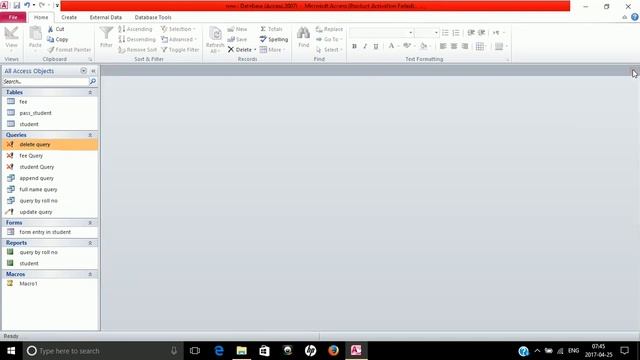Screen dimensions: 640x360
Task: Open the pass_student table
Action: (50, 113)
